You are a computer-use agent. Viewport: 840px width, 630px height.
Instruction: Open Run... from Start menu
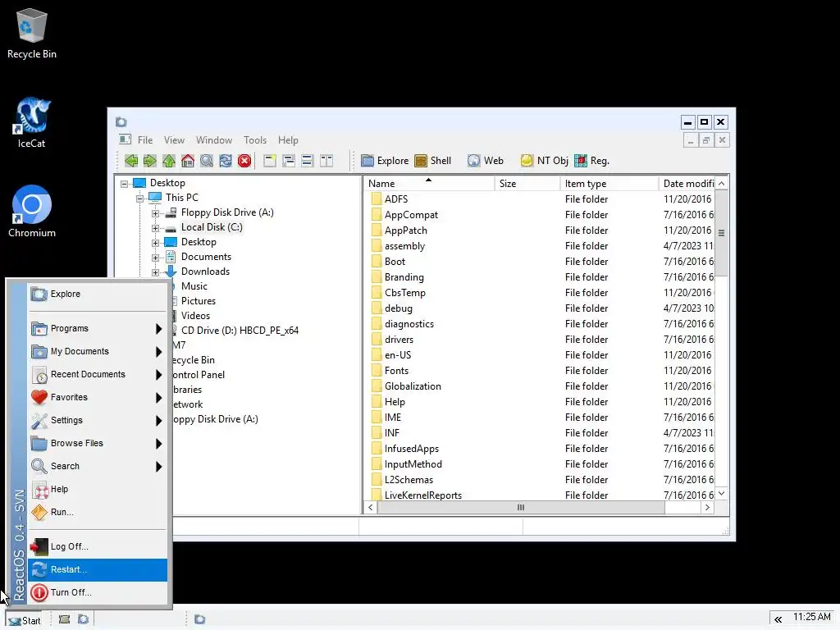(x=98, y=512)
